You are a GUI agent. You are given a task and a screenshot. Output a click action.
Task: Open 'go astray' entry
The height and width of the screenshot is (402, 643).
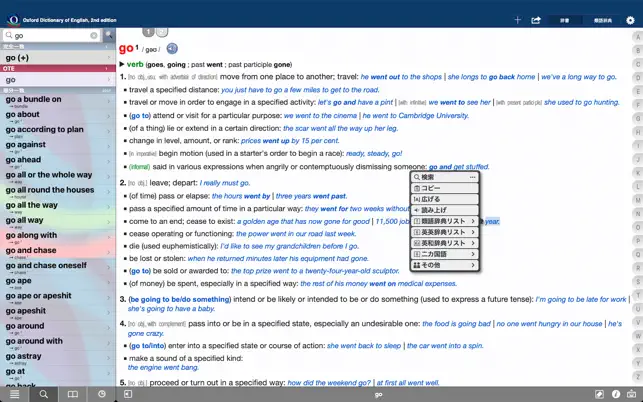[x=57, y=359]
